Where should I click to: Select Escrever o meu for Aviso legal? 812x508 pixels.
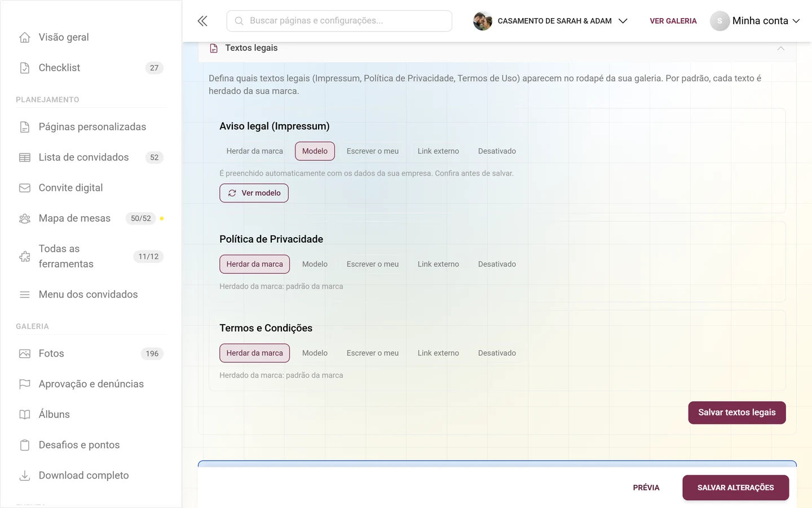tap(373, 151)
